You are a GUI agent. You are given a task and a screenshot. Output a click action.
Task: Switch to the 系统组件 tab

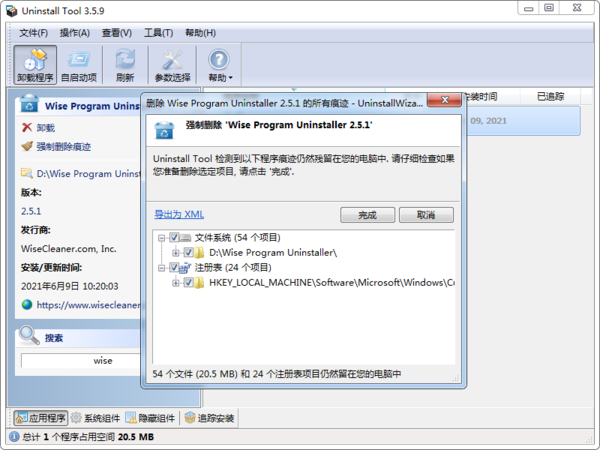pos(96,418)
